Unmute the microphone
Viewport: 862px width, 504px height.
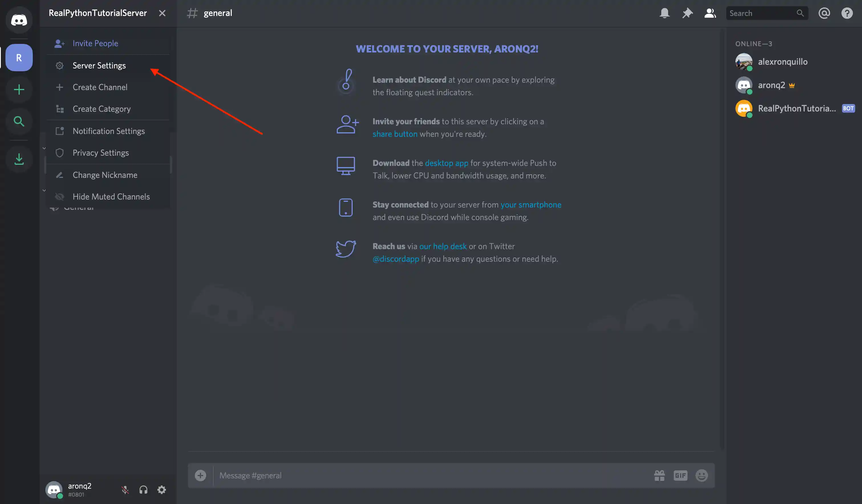125,490
